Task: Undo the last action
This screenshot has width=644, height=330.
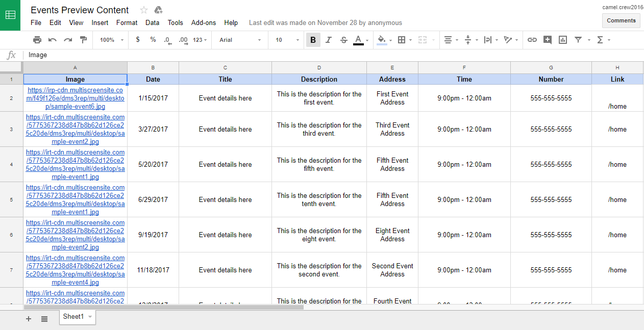Action: (53, 40)
